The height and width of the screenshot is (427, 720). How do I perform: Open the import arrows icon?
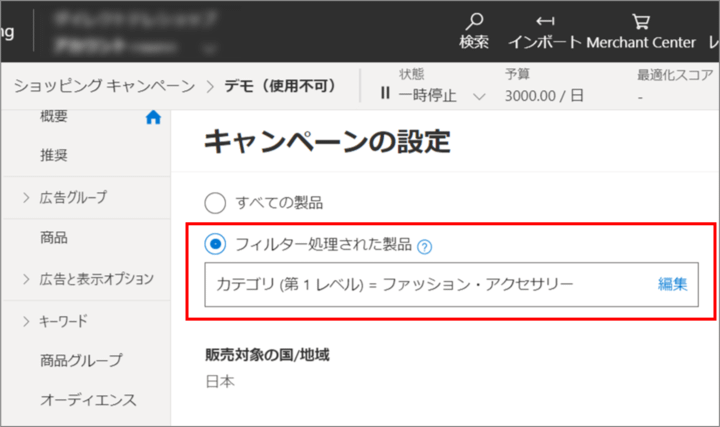tap(545, 21)
